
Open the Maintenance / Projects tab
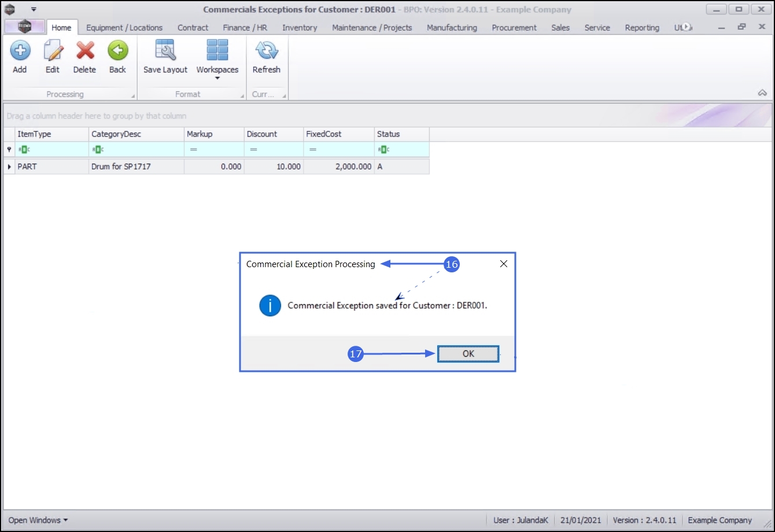pyautogui.click(x=372, y=27)
